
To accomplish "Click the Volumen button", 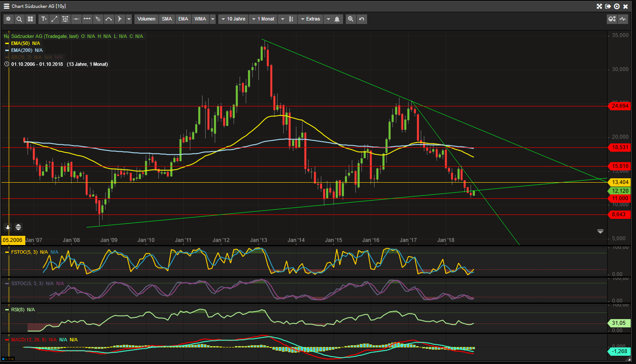I will (x=146, y=19).
